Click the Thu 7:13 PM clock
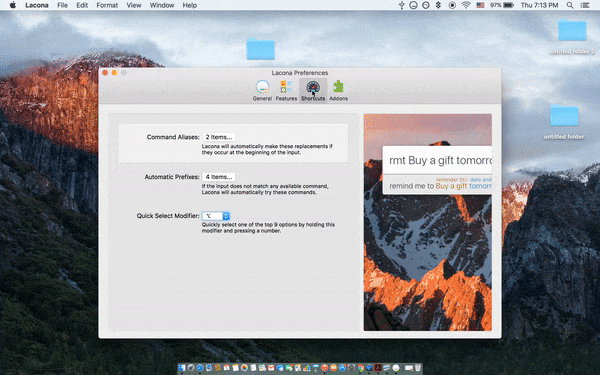 [x=539, y=5]
